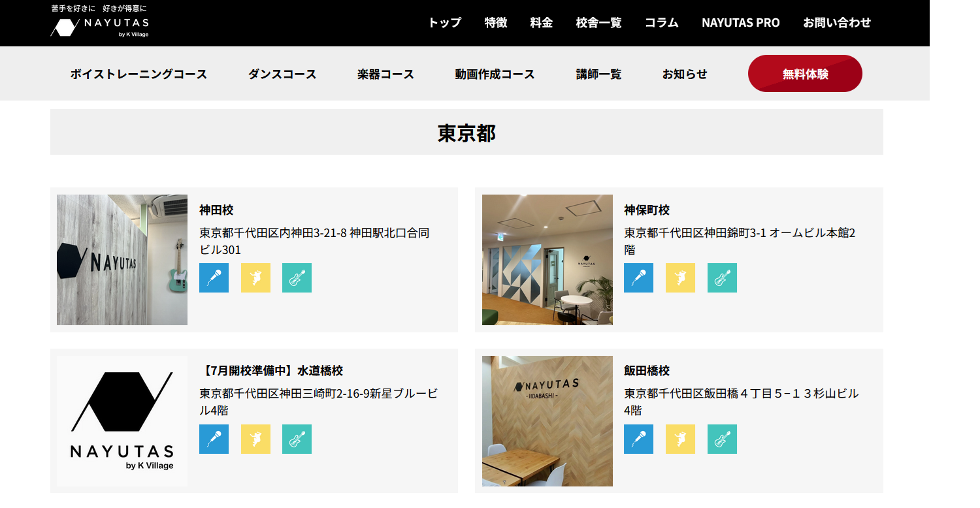980x508 pixels.
Task: Open 講師一覧 instructor list
Action: pos(598,74)
